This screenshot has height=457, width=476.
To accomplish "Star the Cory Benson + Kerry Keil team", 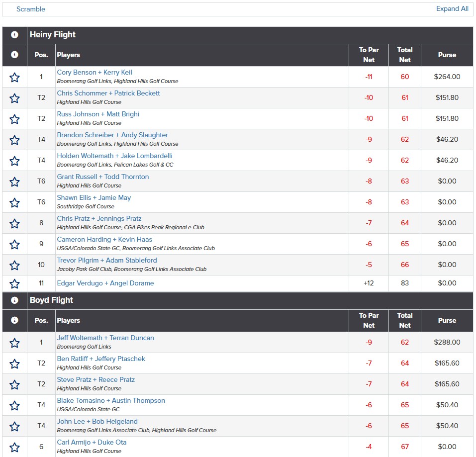I will [x=14, y=78].
